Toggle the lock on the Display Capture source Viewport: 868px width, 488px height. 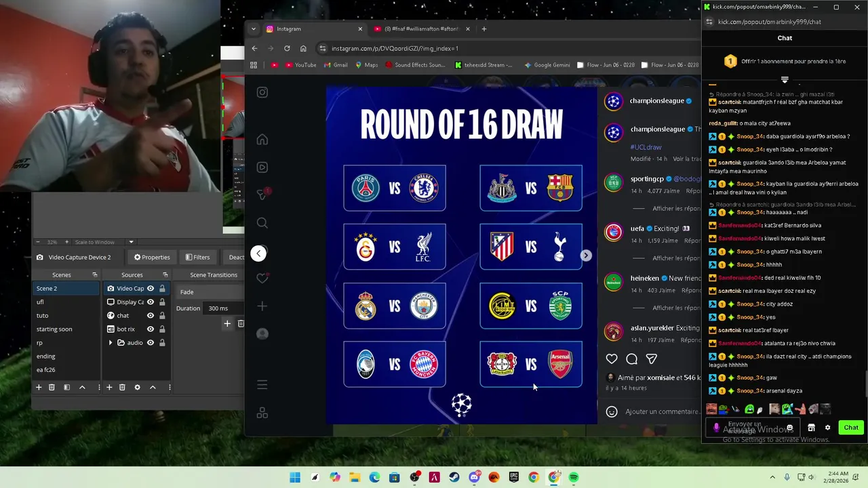[x=162, y=302]
